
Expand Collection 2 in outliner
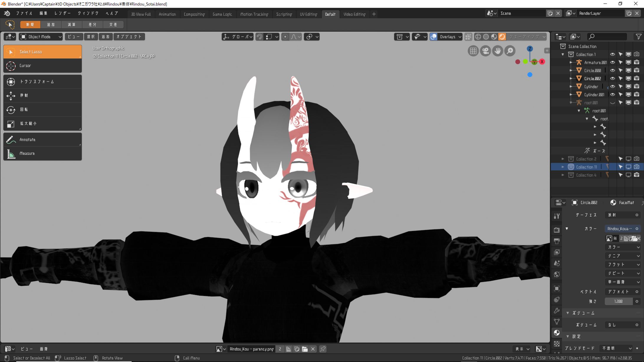click(x=563, y=159)
